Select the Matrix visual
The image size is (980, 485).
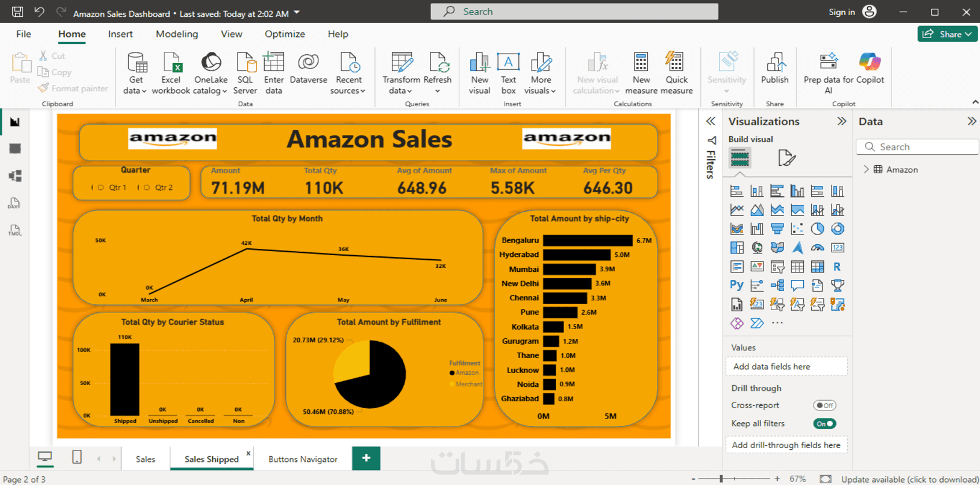[817, 267]
